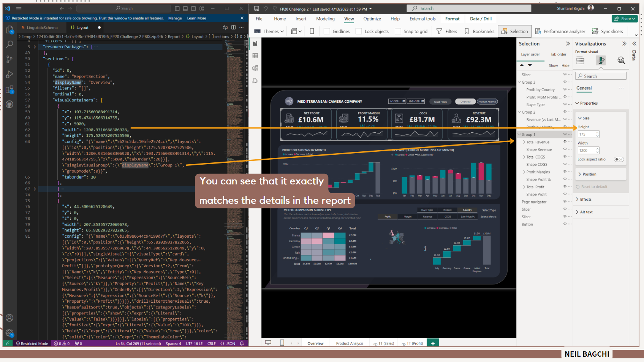
Task: Select Build visual icon in Visualizations pane
Action: (x=580, y=60)
